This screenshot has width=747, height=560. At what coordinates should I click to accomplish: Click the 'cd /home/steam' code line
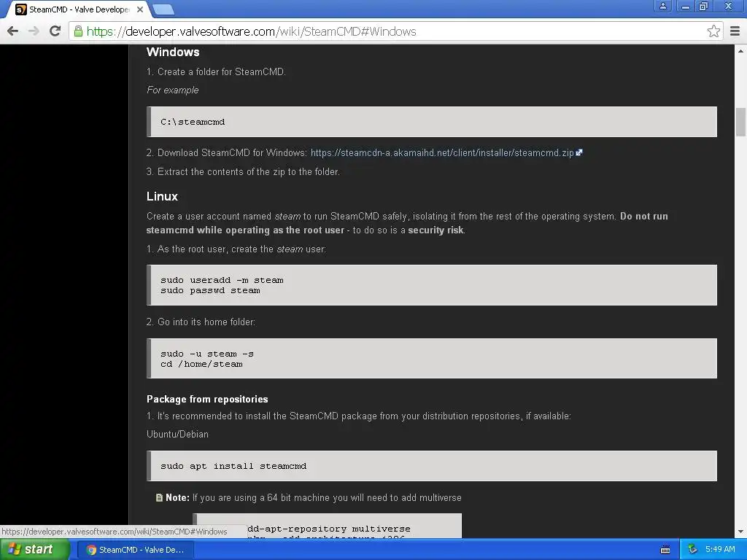tap(201, 365)
